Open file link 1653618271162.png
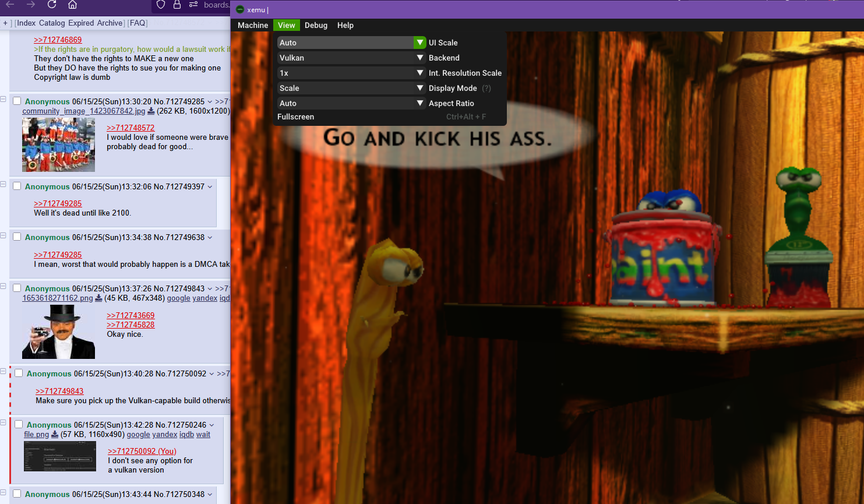The image size is (864, 504). point(58,298)
